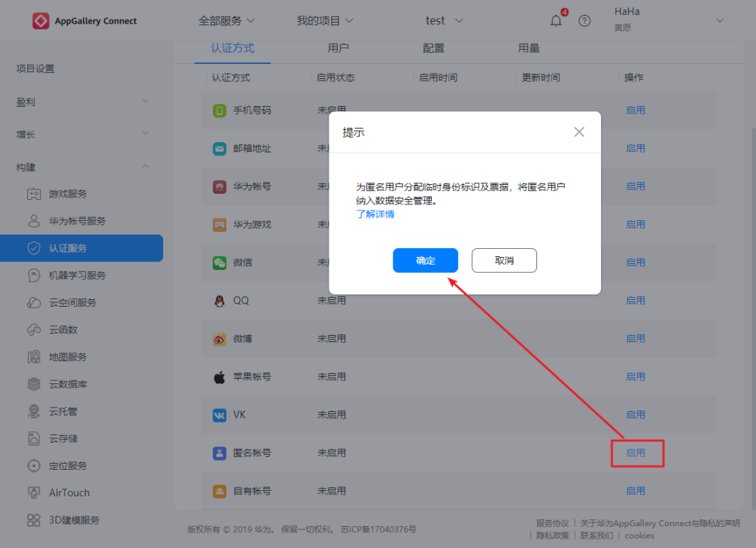Open 关于华为AppGallery Connect与隐私的声明 link

click(660, 523)
